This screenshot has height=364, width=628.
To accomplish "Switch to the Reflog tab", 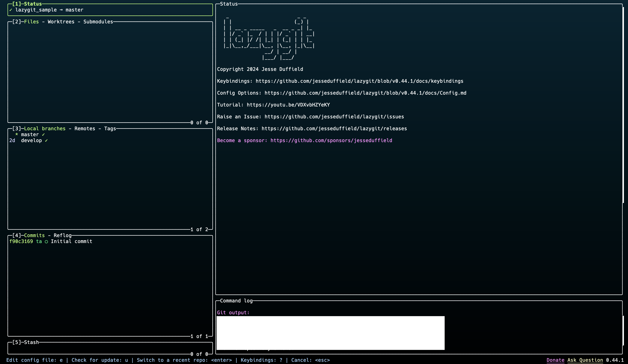I will pos(62,235).
